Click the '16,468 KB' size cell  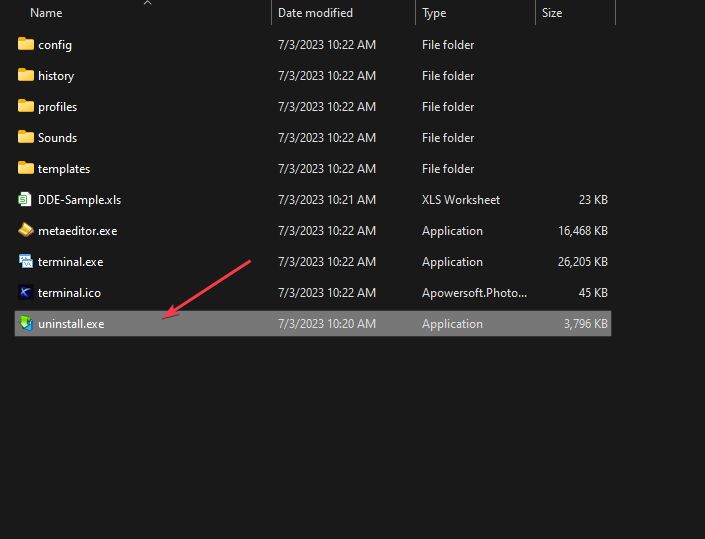[x=583, y=231]
